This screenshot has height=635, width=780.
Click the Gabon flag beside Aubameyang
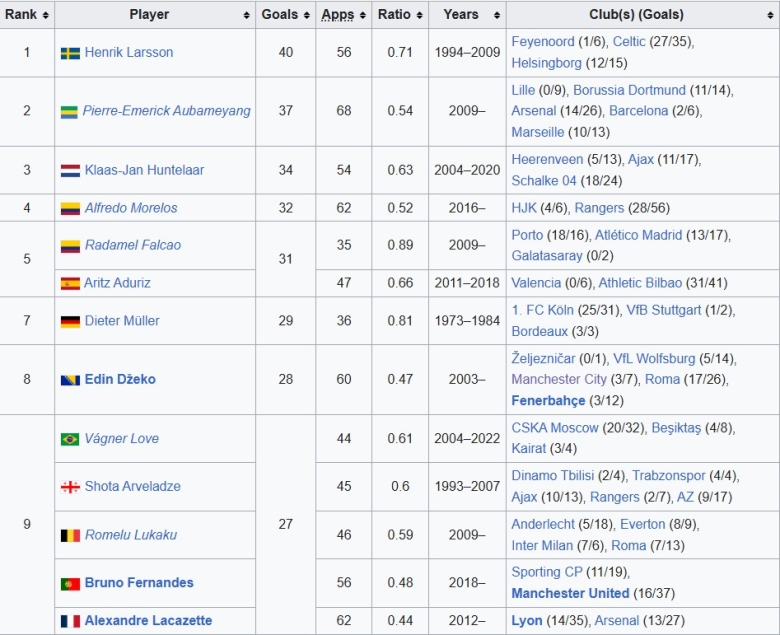(x=69, y=112)
